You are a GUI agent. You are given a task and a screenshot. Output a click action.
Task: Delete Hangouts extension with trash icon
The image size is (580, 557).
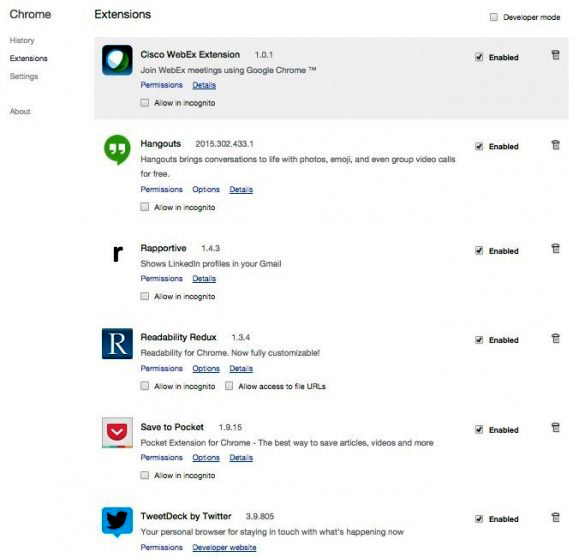(x=555, y=145)
